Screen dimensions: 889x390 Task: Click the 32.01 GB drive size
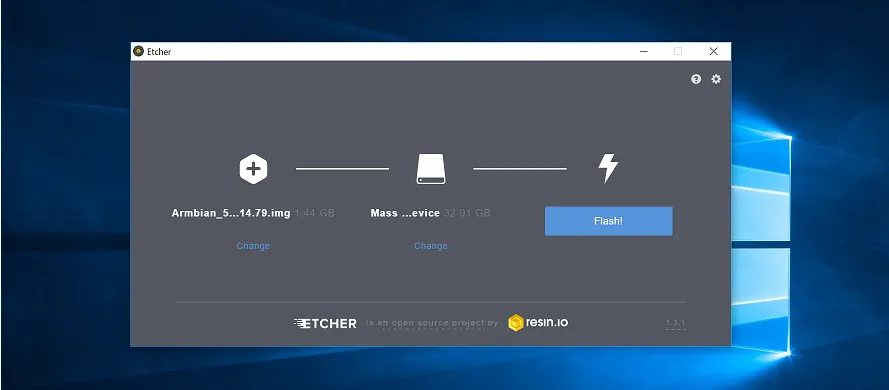[x=467, y=214]
